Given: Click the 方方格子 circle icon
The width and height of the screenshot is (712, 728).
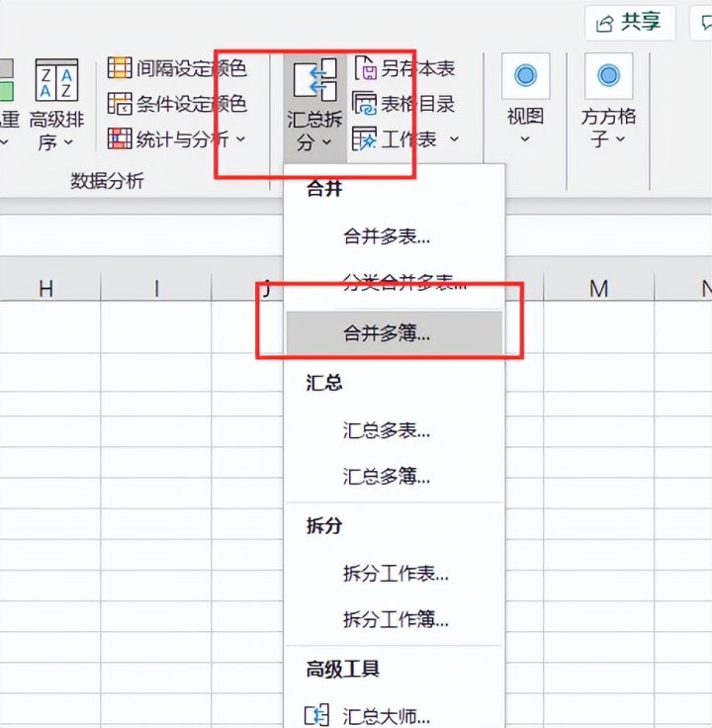Looking at the screenshot, I should pos(608,75).
